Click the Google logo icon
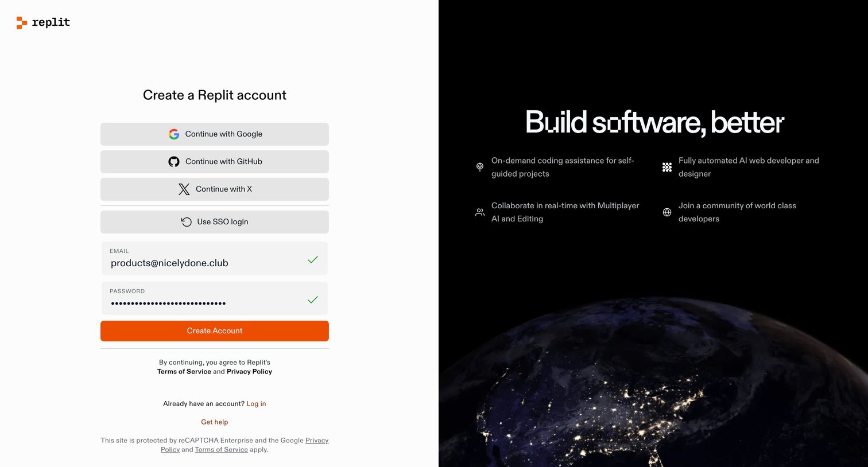 [174, 134]
